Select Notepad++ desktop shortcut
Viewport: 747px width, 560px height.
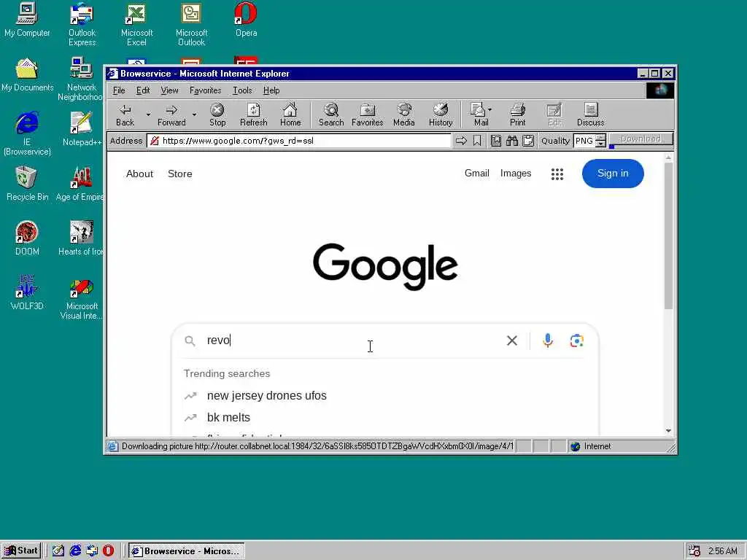[x=82, y=128]
